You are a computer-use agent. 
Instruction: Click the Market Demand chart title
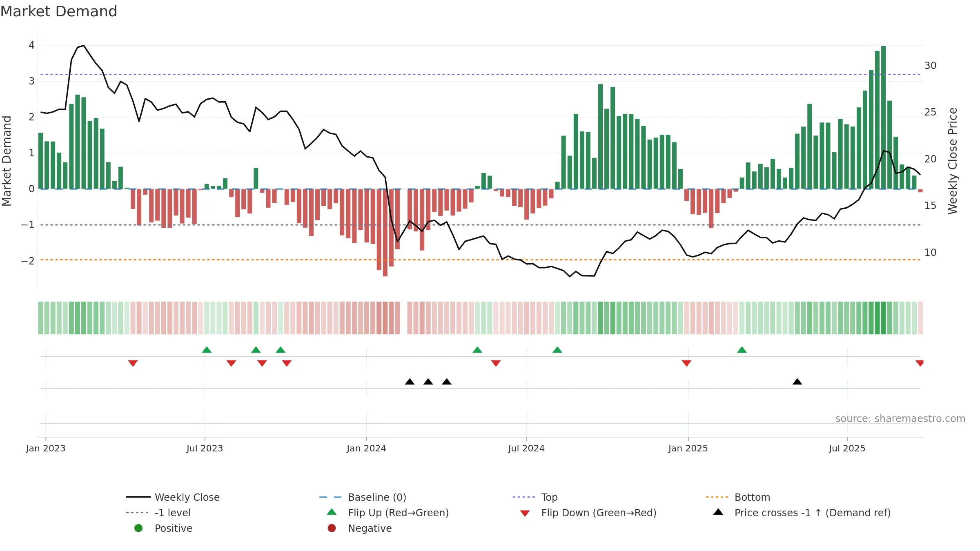click(x=59, y=11)
